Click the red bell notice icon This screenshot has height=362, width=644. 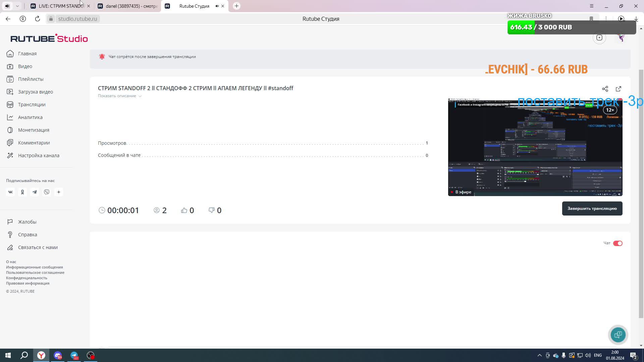click(x=102, y=57)
